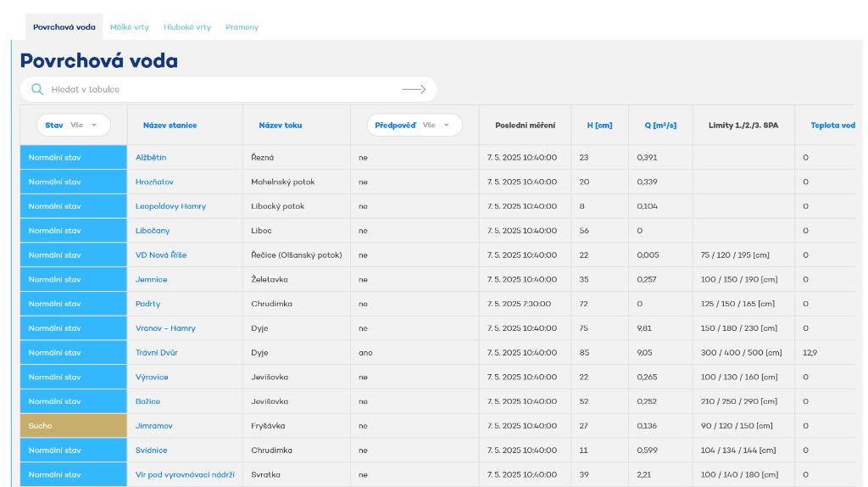The width and height of the screenshot is (868, 487).
Task: Click the Limity 1./2./3. SPA header
Action: [743, 126]
